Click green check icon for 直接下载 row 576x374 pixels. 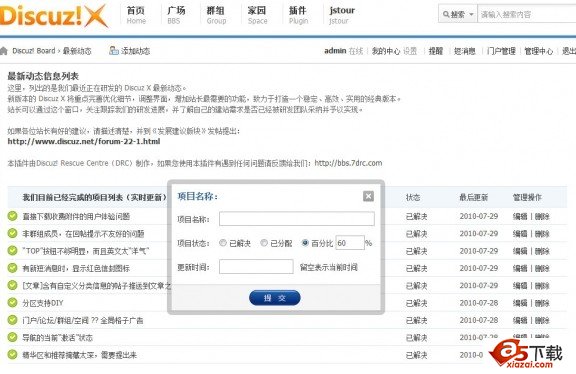12,216
